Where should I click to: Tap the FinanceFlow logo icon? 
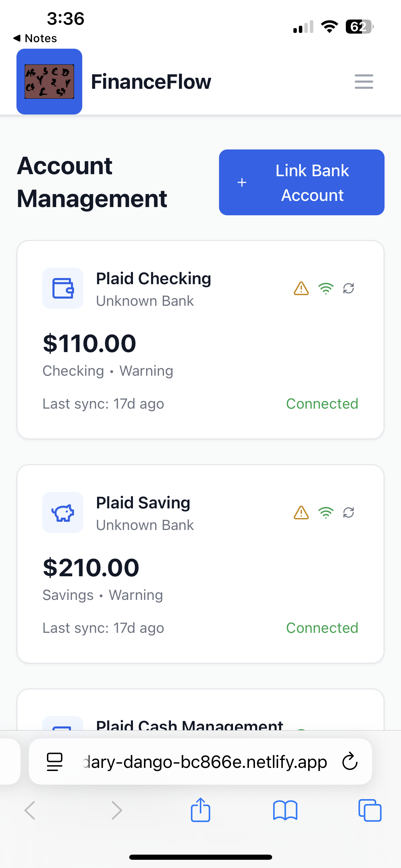[49, 82]
